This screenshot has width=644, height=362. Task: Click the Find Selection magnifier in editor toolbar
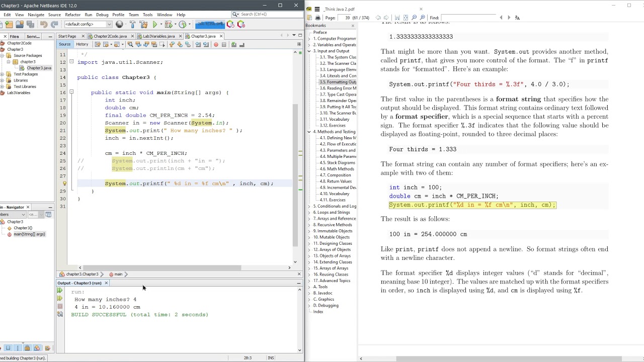[x=130, y=44]
